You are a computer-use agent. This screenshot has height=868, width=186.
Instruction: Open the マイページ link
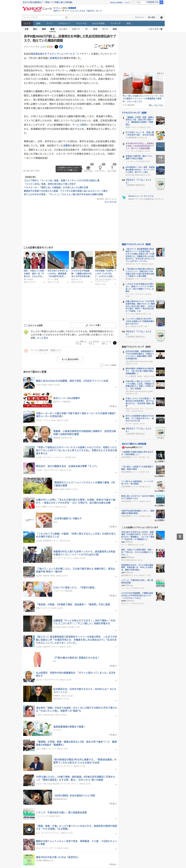139,18
